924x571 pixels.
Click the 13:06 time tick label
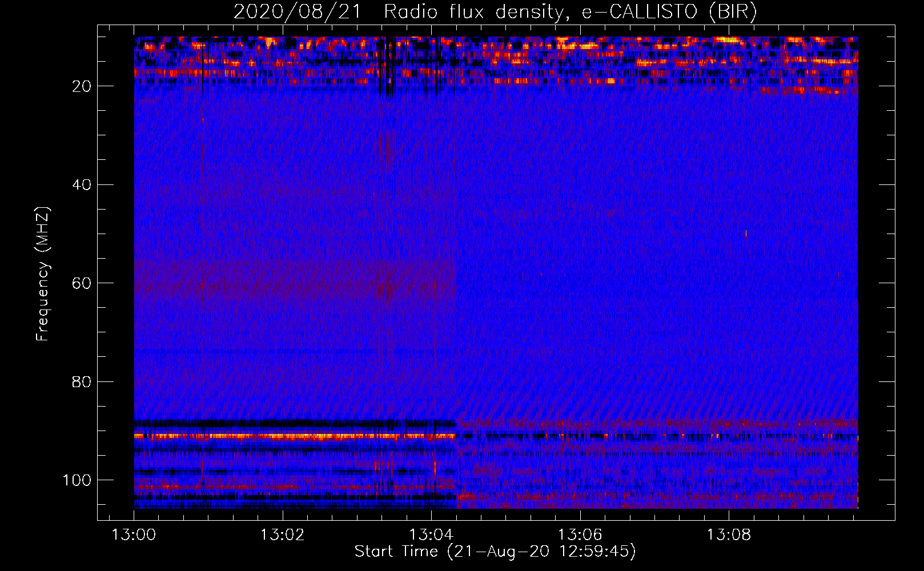point(580,535)
